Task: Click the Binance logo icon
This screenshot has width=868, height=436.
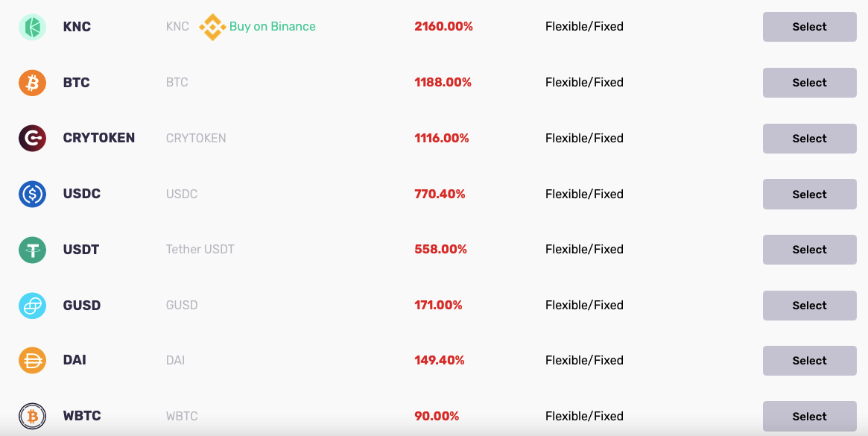Action: coord(212,27)
